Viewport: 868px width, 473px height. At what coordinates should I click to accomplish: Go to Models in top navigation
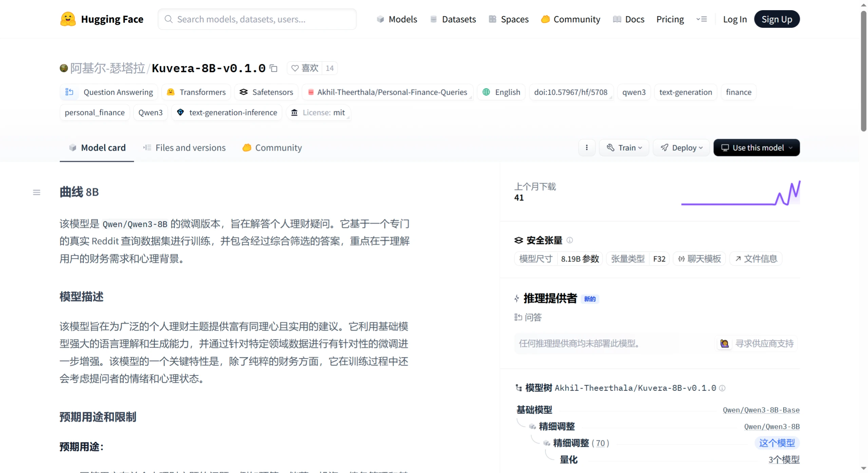397,19
